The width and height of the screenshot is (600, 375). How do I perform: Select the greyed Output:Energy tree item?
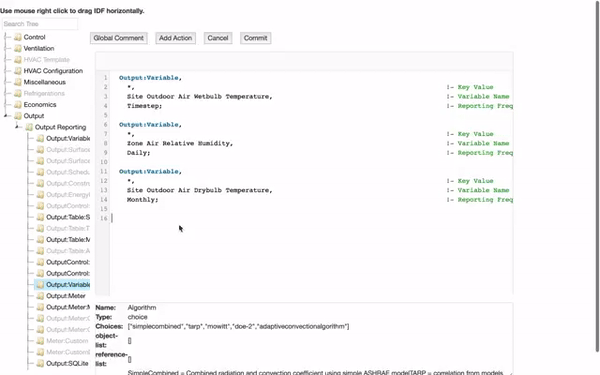68,195
